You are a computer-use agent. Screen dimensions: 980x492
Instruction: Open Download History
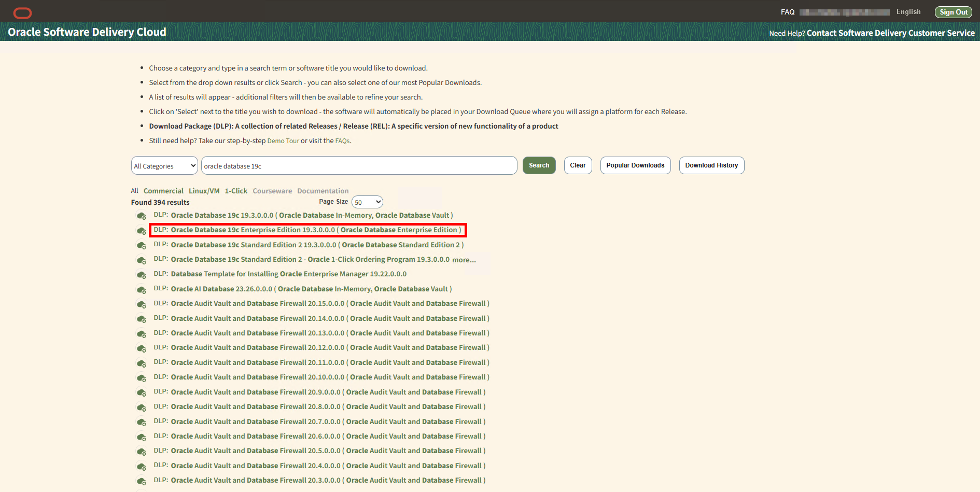(711, 165)
